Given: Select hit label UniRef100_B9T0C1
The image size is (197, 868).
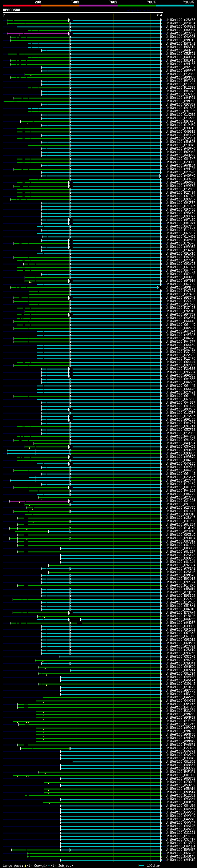Looking at the screenshot, I should click(180, 81).
